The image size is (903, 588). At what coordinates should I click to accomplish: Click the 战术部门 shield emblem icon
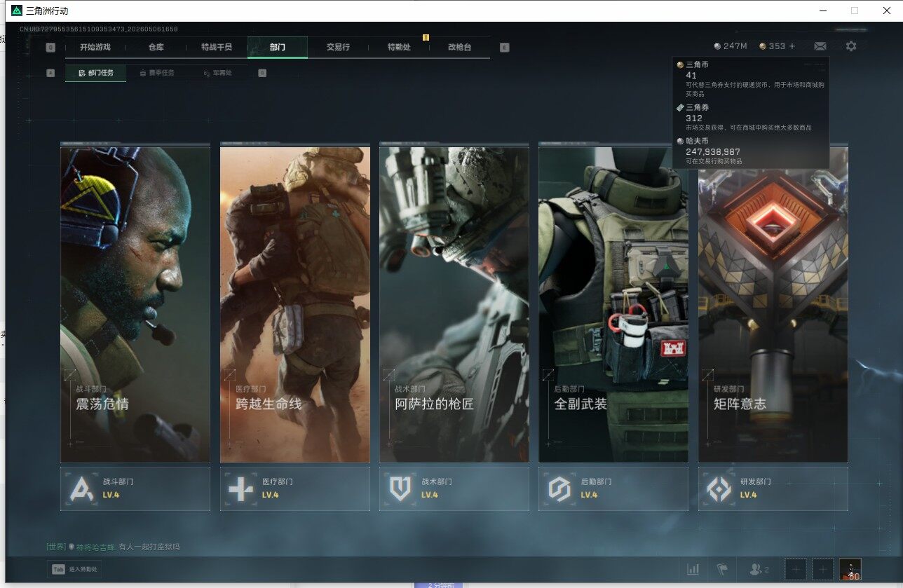coord(400,489)
